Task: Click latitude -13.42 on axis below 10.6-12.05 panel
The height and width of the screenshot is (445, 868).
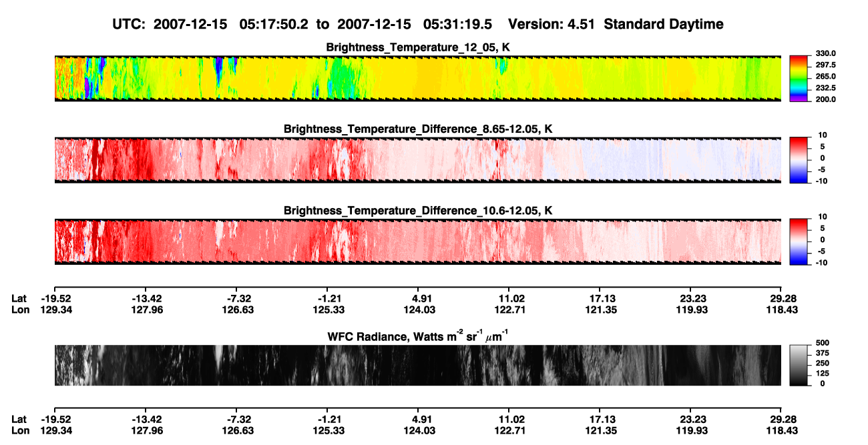Action: (146, 298)
